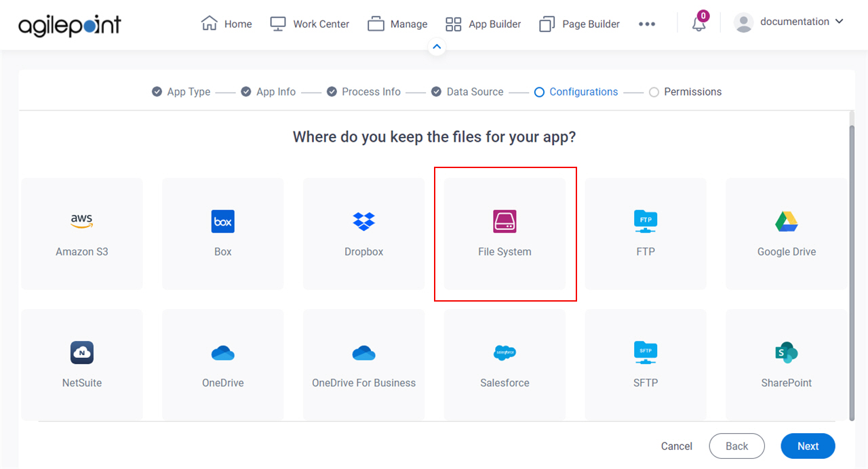The height and width of the screenshot is (469, 868).
Task: Select the Google Drive icon
Action: click(787, 221)
